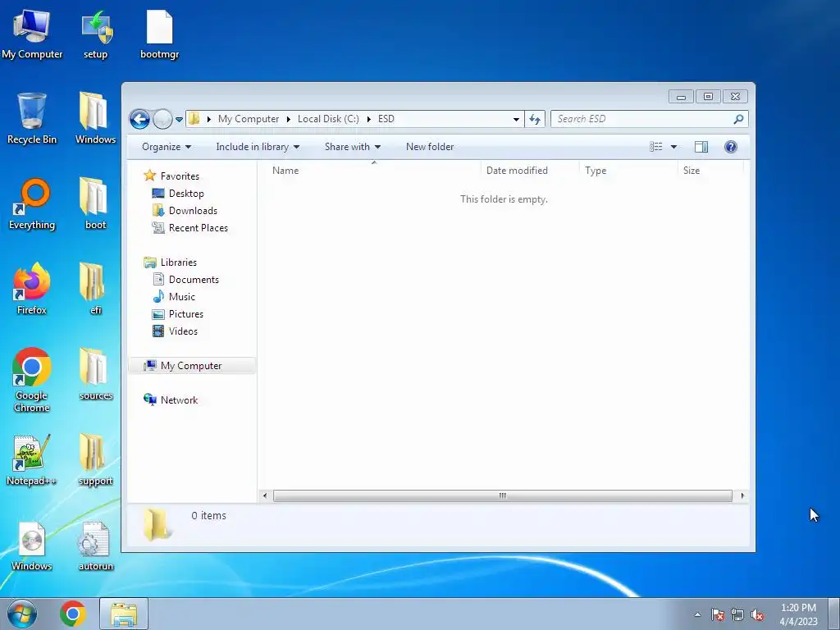Open Downloads in Favorites
Screen dimensions: 840x630
pyautogui.click(x=193, y=211)
